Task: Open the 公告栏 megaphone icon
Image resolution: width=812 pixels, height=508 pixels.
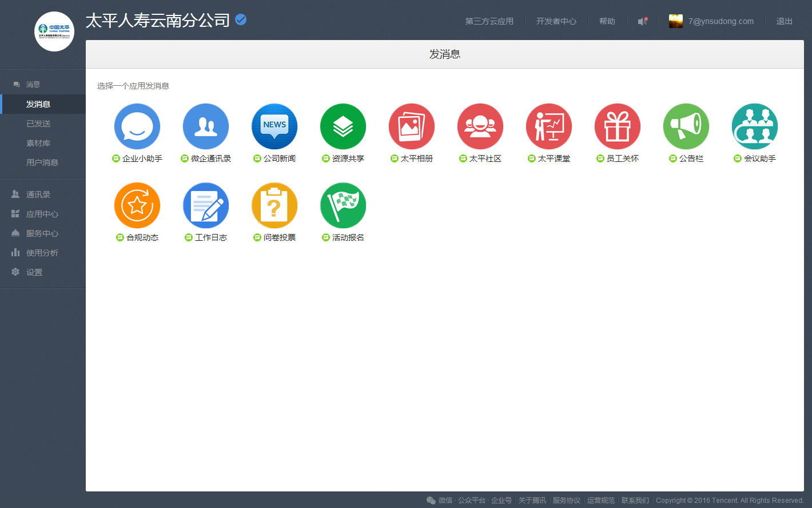Action: [686, 126]
